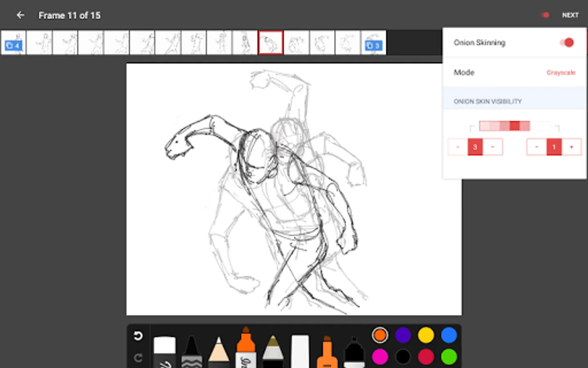Click the undo arrow in the toolbar
This screenshot has height=368, width=588.
138,336
